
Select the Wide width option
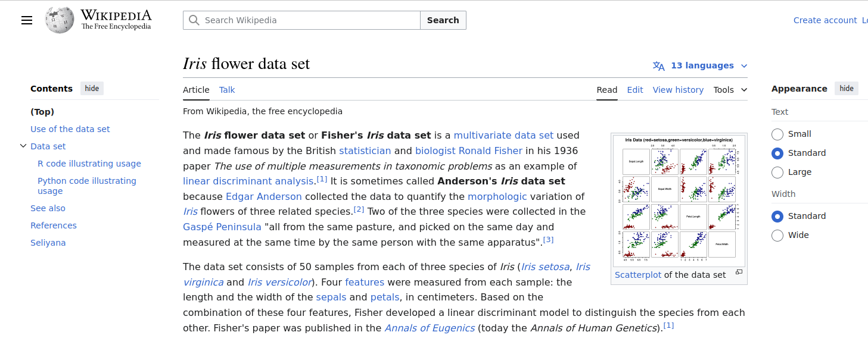tap(777, 236)
